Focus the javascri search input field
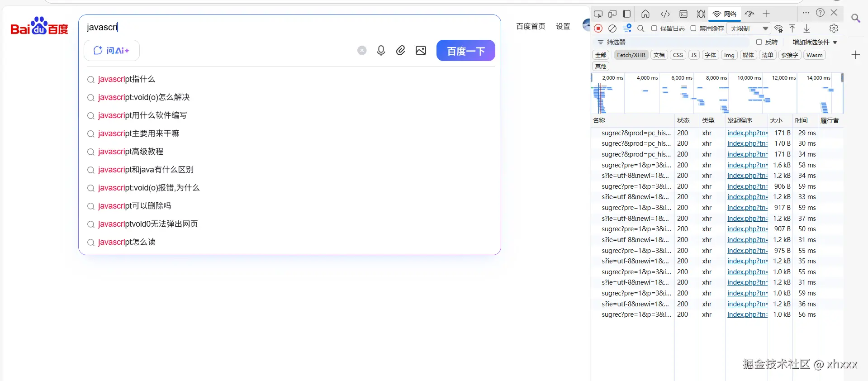The width and height of the screenshot is (868, 381). (289, 27)
